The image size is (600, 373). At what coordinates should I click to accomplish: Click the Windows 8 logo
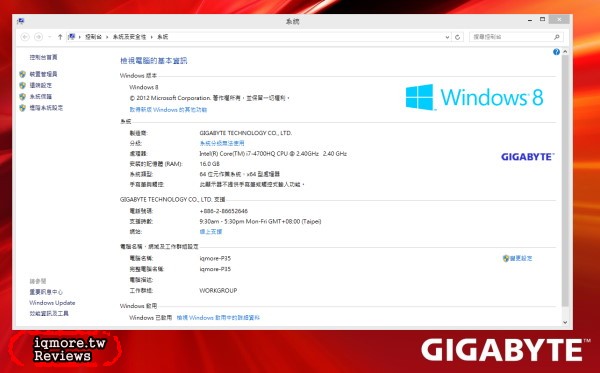pos(474,97)
